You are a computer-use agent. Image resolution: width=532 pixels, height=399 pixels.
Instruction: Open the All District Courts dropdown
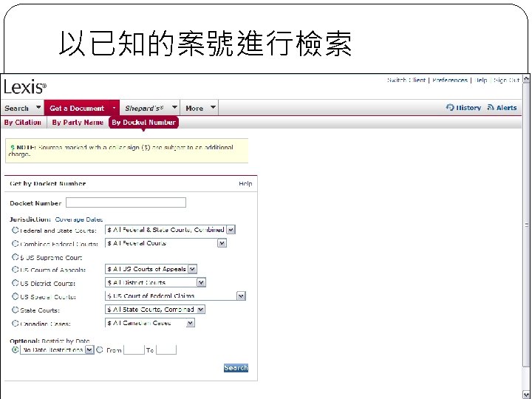pyautogui.click(x=155, y=282)
